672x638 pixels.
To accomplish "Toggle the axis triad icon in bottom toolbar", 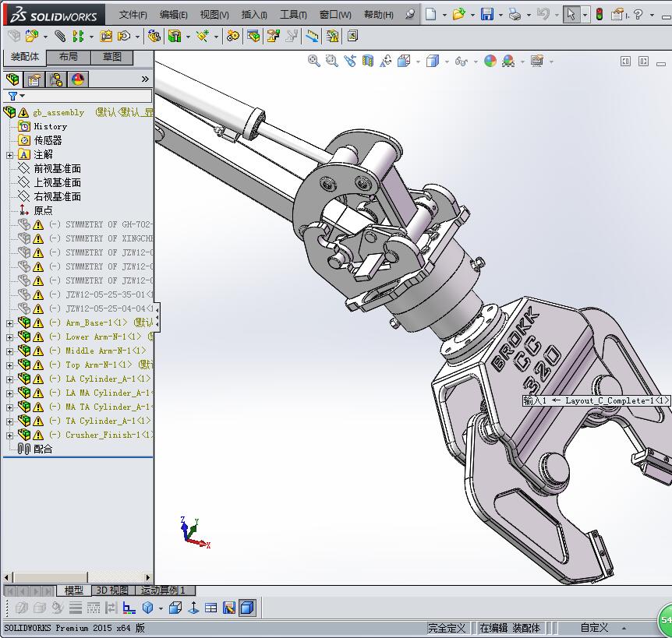I will (129, 608).
